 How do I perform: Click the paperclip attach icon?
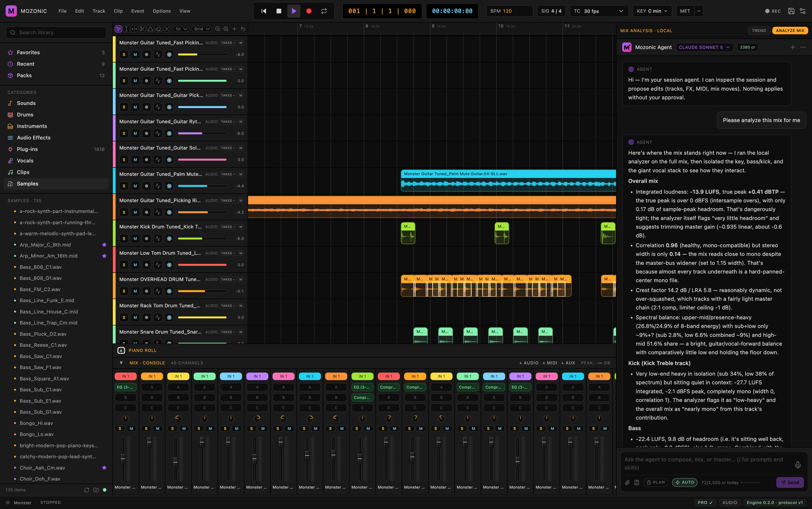pos(627,482)
